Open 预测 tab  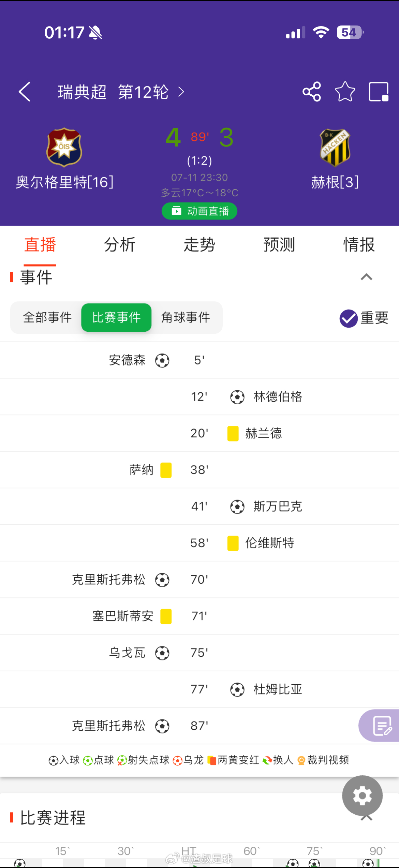279,245
